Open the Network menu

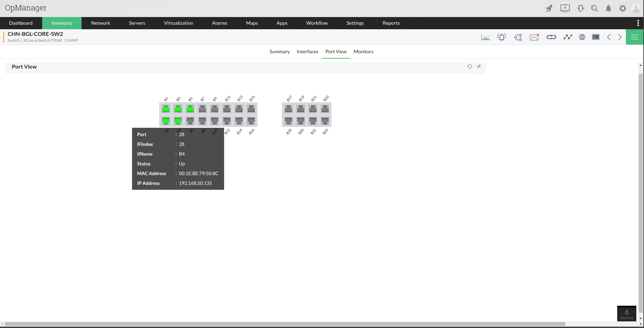point(101,23)
